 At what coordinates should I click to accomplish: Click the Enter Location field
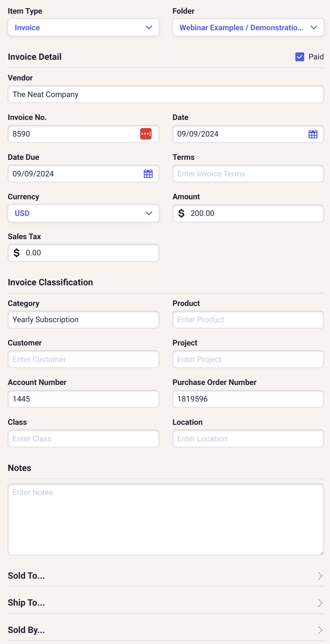tap(248, 439)
